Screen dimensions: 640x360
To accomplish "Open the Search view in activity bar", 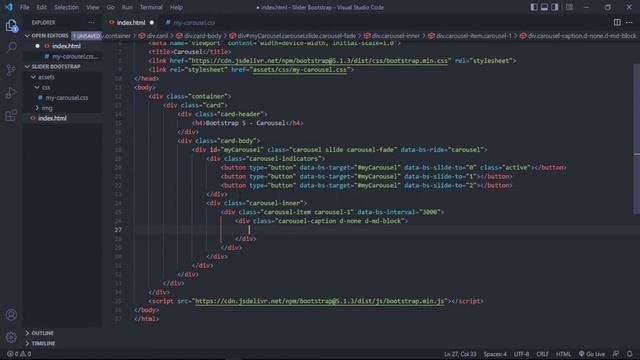I will (x=11, y=48).
